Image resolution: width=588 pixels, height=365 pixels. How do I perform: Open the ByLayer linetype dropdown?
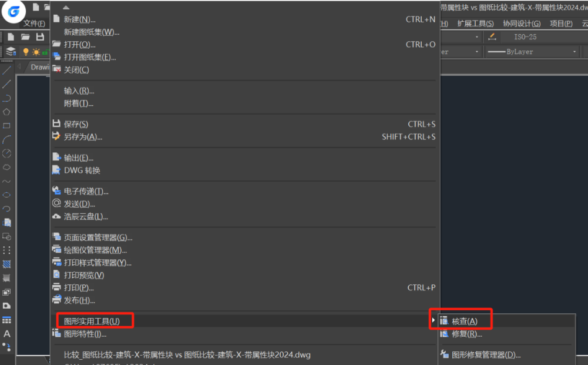coord(532,52)
